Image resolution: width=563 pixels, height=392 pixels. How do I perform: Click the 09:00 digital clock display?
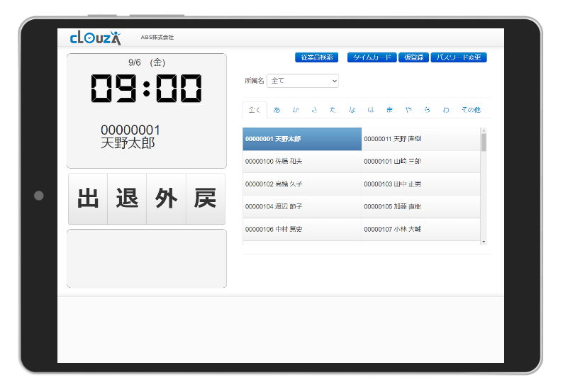coord(147,89)
